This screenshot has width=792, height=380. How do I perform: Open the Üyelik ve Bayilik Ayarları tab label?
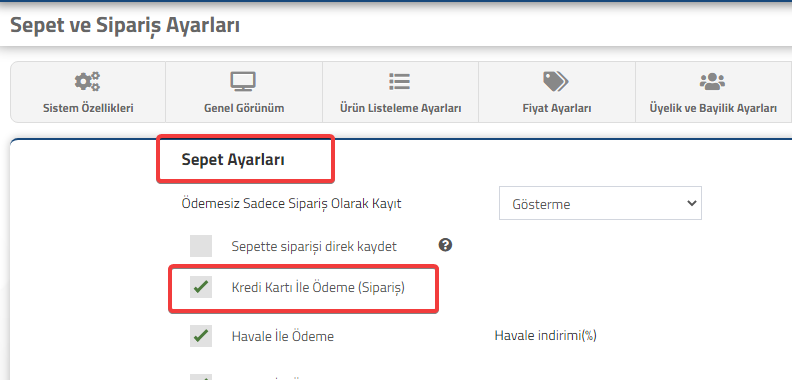click(713, 108)
